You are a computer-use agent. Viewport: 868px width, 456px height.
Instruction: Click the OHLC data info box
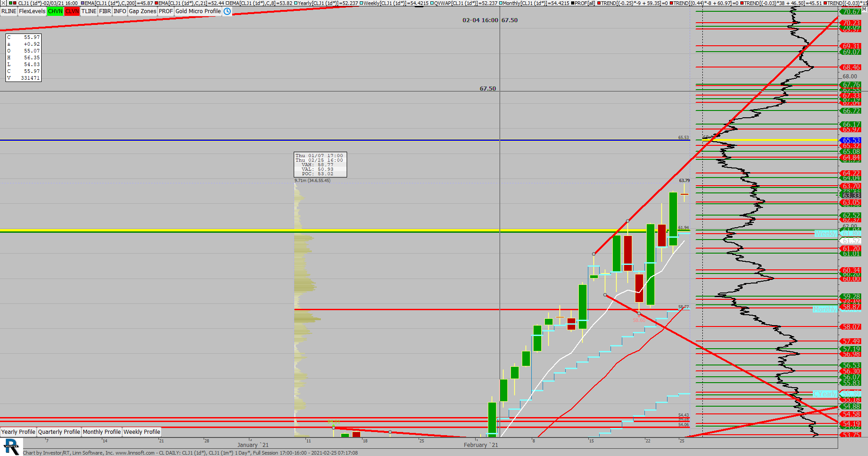click(x=24, y=58)
